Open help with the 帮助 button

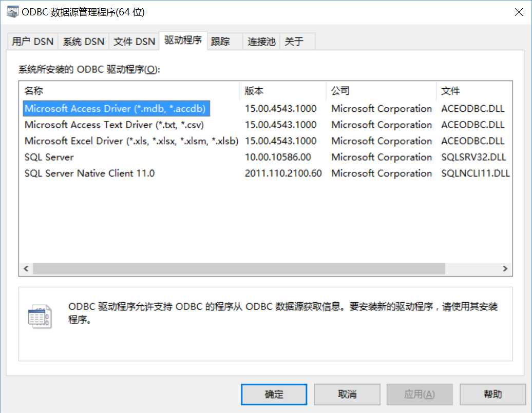(492, 395)
